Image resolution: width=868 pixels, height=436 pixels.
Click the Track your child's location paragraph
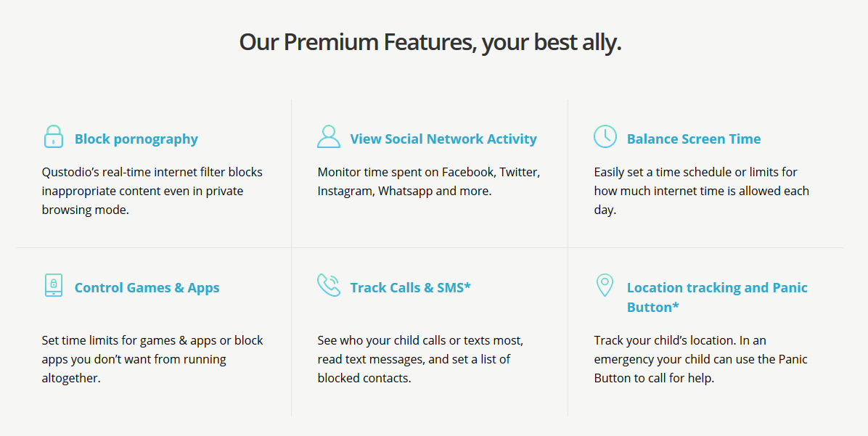[x=701, y=359]
